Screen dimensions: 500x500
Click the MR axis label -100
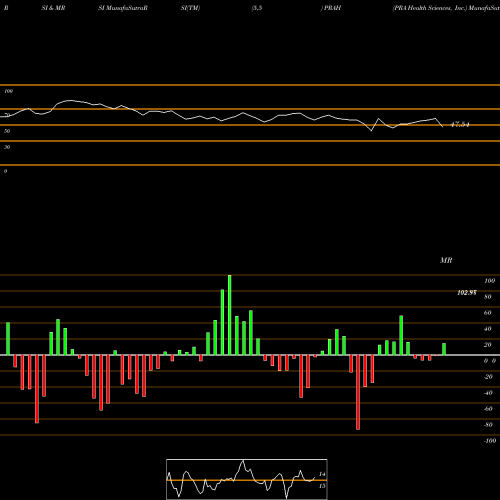tap(489, 441)
